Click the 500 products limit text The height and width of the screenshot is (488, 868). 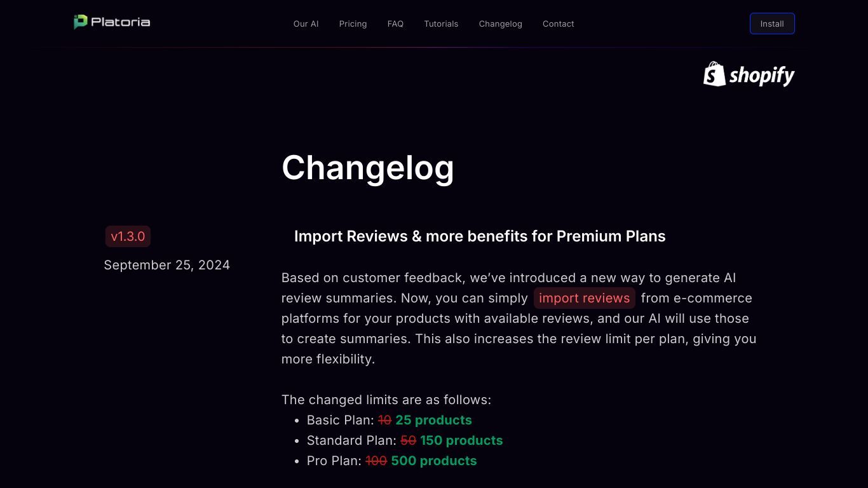434,461
